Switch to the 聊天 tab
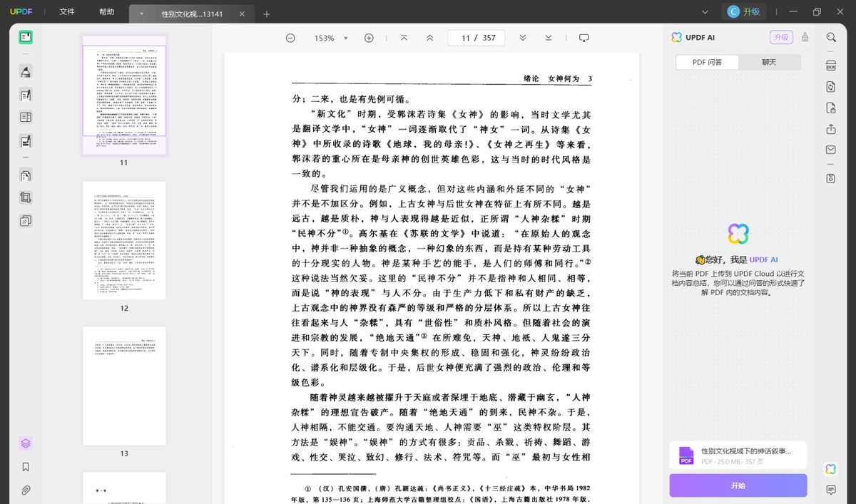 (769, 62)
